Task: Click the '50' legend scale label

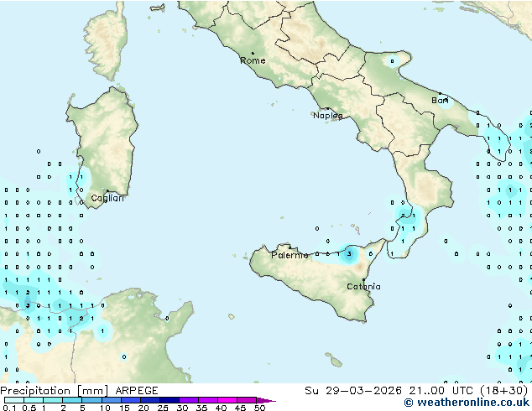Action: 259,408
